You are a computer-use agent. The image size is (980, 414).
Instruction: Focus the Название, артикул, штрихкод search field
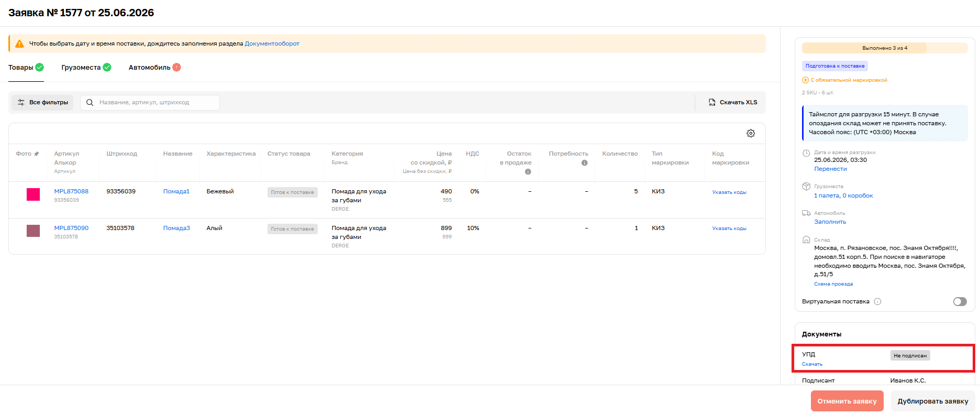(150, 103)
